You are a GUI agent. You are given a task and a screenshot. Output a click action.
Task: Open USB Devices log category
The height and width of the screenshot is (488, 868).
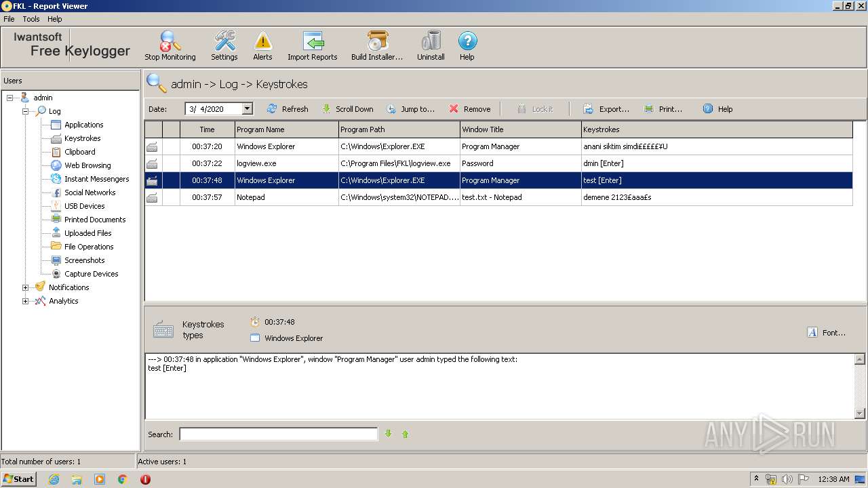point(84,206)
